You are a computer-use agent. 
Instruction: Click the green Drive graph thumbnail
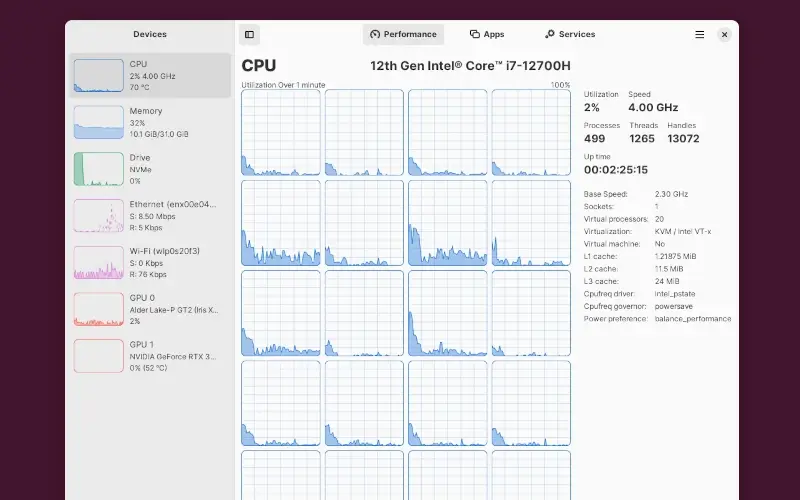coord(98,169)
